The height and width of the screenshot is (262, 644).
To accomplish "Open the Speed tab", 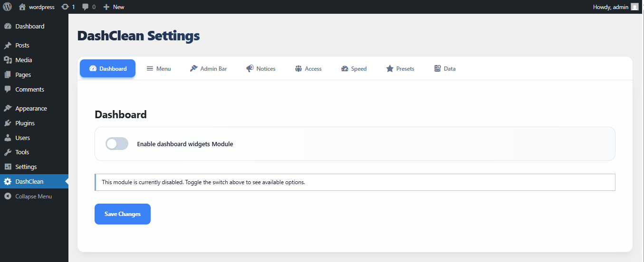I will [x=354, y=69].
